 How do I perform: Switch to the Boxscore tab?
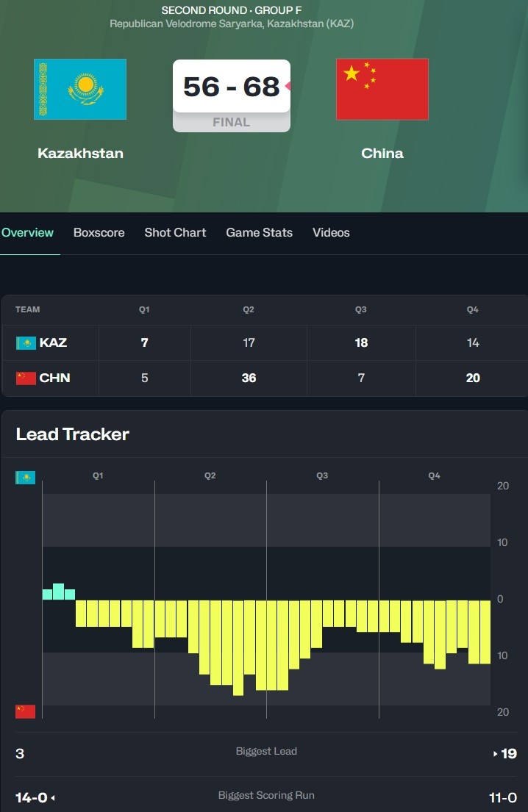(99, 233)
